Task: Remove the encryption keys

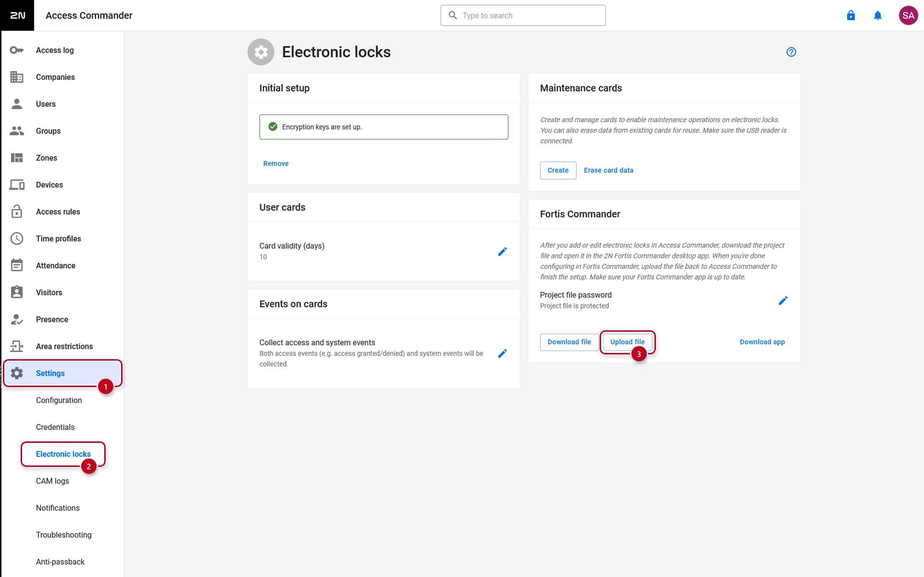Action: [x=276, y=163]
